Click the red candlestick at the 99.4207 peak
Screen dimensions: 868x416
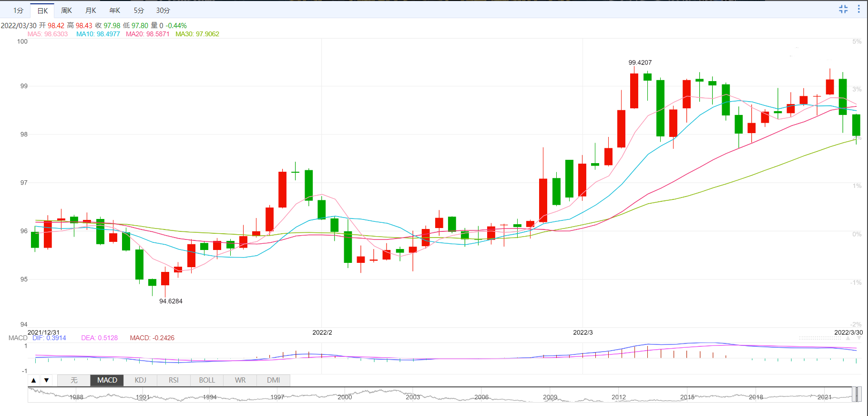click(x=634, y=91)
